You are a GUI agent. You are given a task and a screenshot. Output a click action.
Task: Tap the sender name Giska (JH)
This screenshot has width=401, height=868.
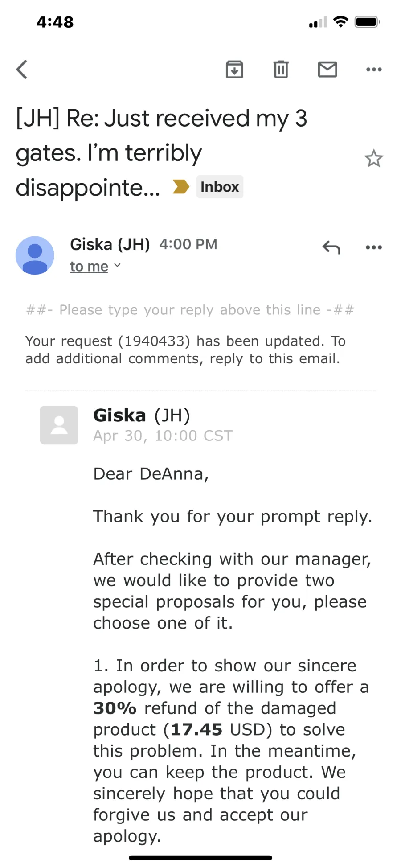[x=110, y=244]
